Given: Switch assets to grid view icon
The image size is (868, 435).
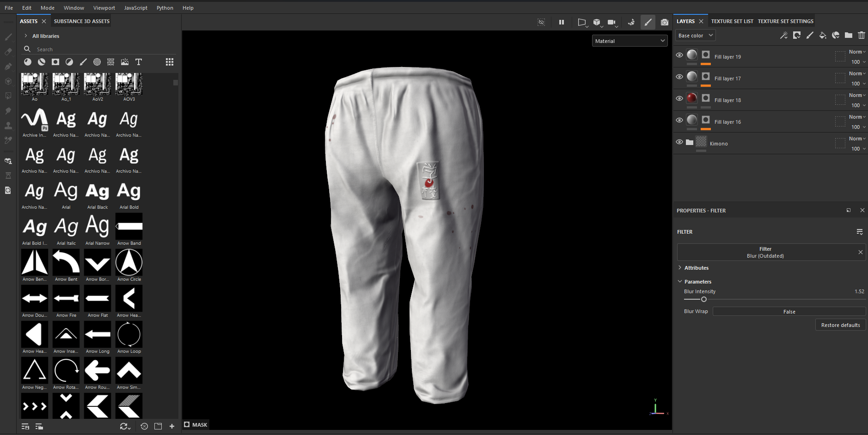Looking at the screenshot, I should 170,62.
